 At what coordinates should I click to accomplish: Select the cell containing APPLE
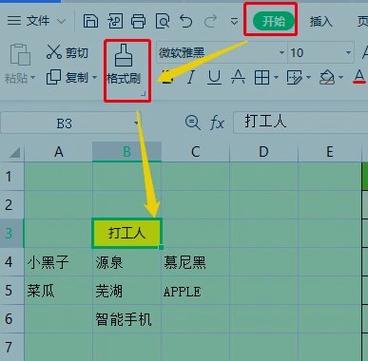tap(195, 290)
